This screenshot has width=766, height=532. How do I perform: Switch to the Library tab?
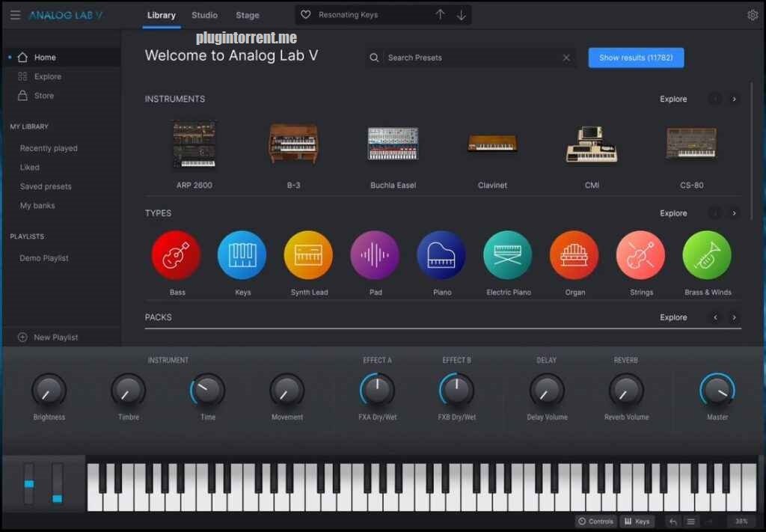162,15
